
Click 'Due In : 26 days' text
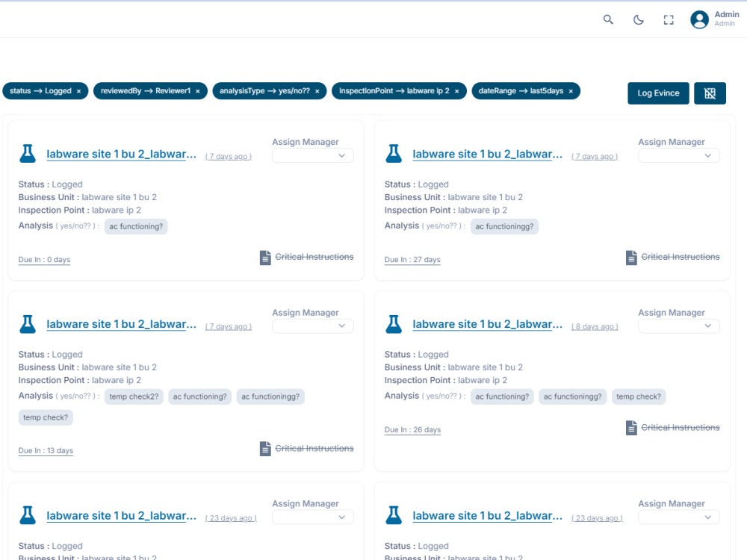coord(412,429)
